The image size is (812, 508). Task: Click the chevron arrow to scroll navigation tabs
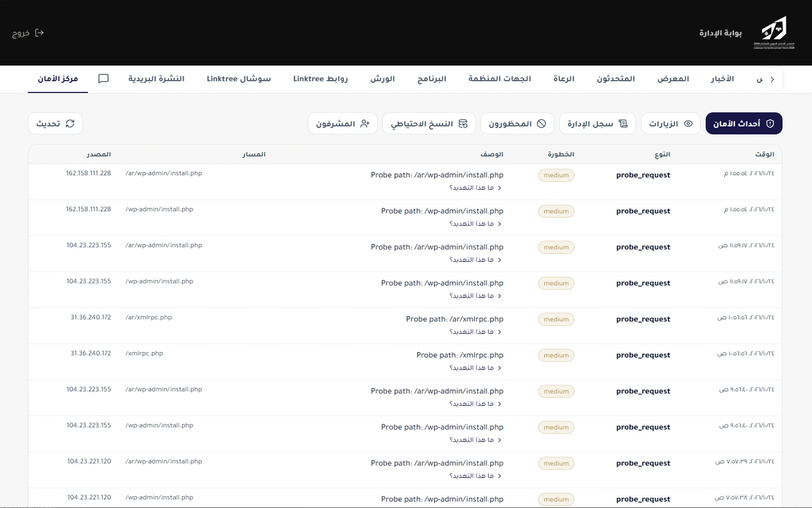[x=772, y=79]
